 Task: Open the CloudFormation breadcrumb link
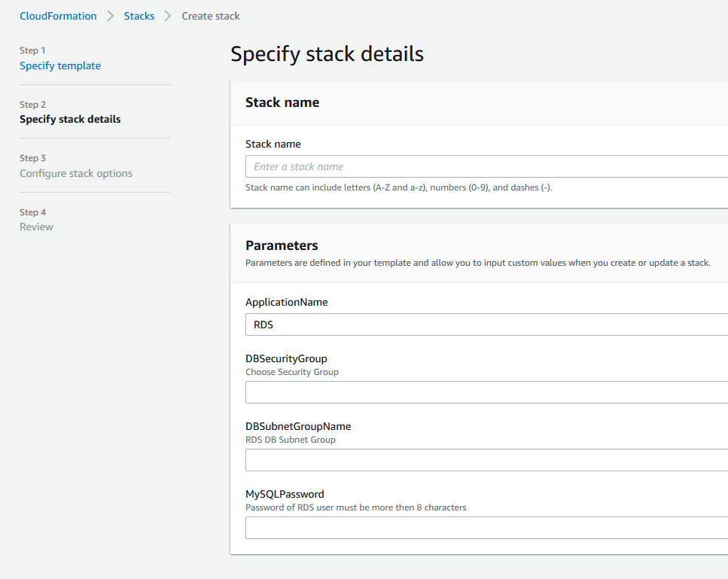58,17
